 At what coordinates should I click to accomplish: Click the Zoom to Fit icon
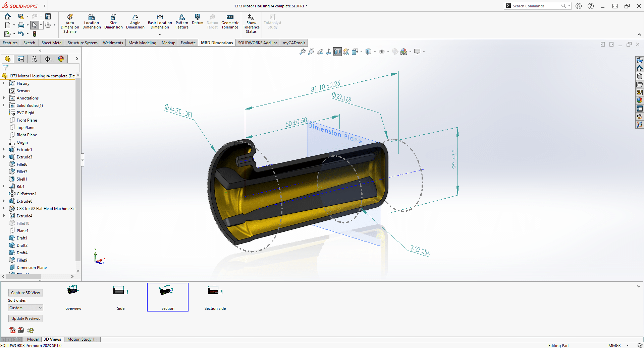(x=303, y=52)
